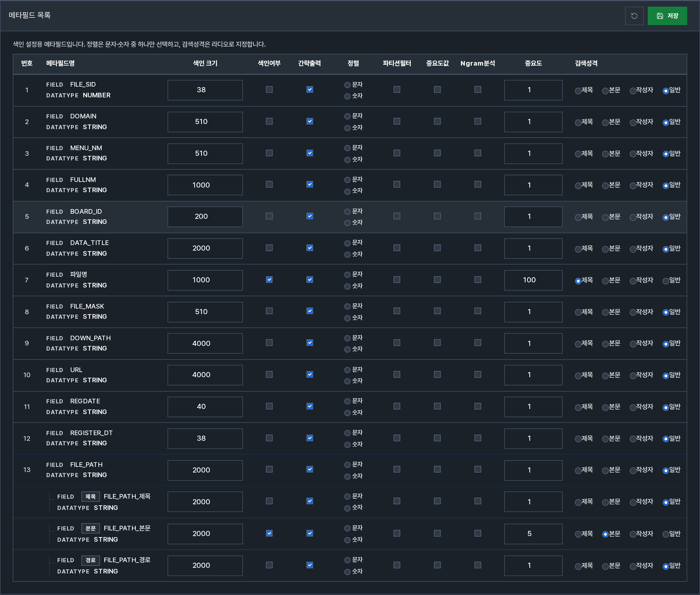The width and height of the screenshot is (700, 595).
Task: Check 중요도값 box for BOARD_ID row
Action: (x=437, y=216)
